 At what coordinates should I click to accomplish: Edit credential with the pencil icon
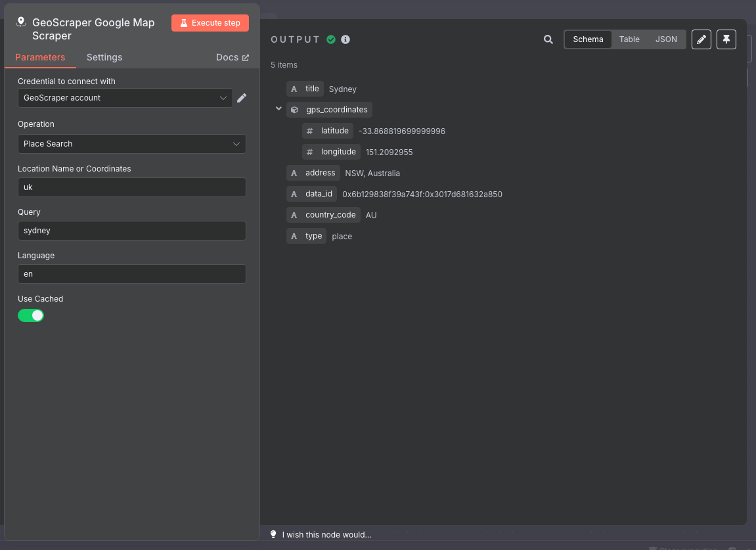tap(242, 98)
